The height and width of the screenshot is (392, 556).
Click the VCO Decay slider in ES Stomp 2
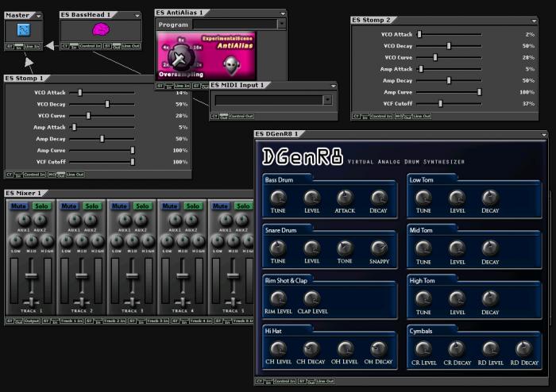449,46
